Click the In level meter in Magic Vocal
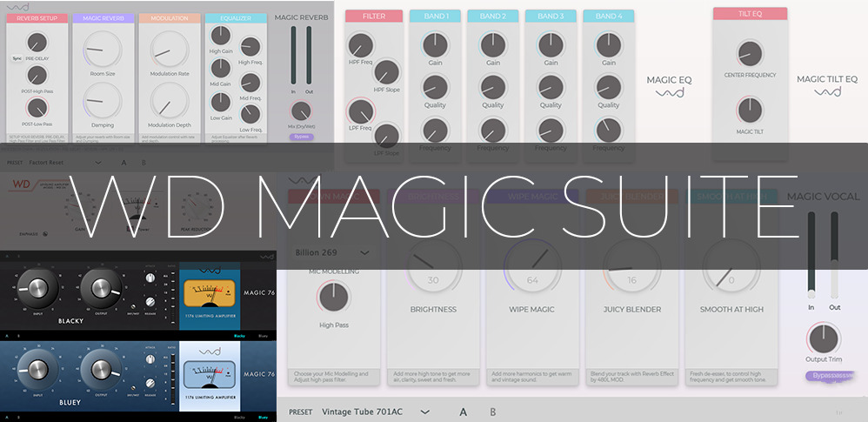Image resolution: width=868 pixels, height=422 pixels. coord(811,255)
